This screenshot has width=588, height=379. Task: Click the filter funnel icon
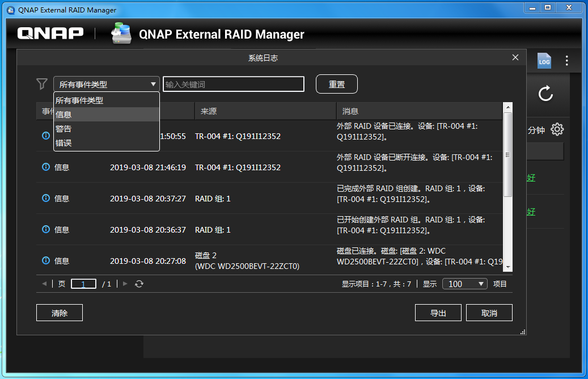tap(42, 83)
